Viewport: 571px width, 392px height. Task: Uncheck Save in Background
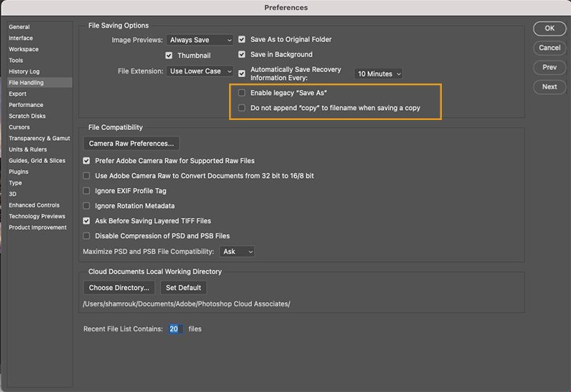241,54
